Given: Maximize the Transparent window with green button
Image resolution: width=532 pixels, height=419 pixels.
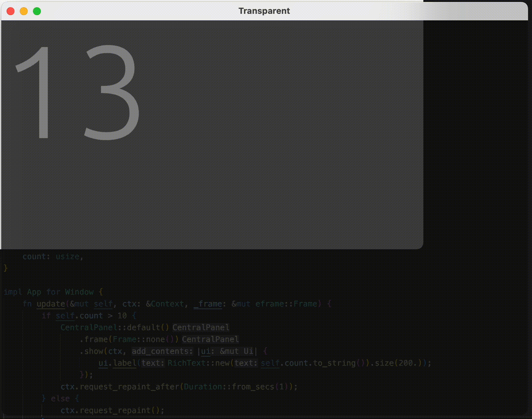Looking at the screenshot, I should 37,11.
